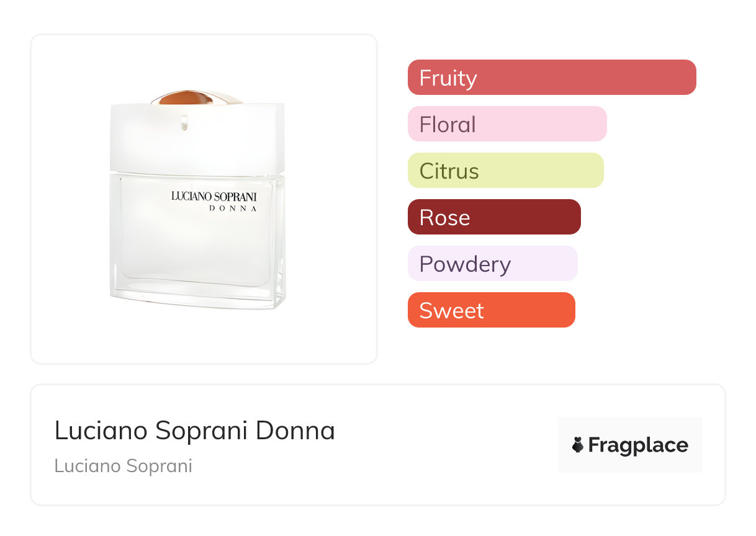Click the amber cap on the perfume bottle
This screenshot has height=536, width=756.
pos(183,99)
